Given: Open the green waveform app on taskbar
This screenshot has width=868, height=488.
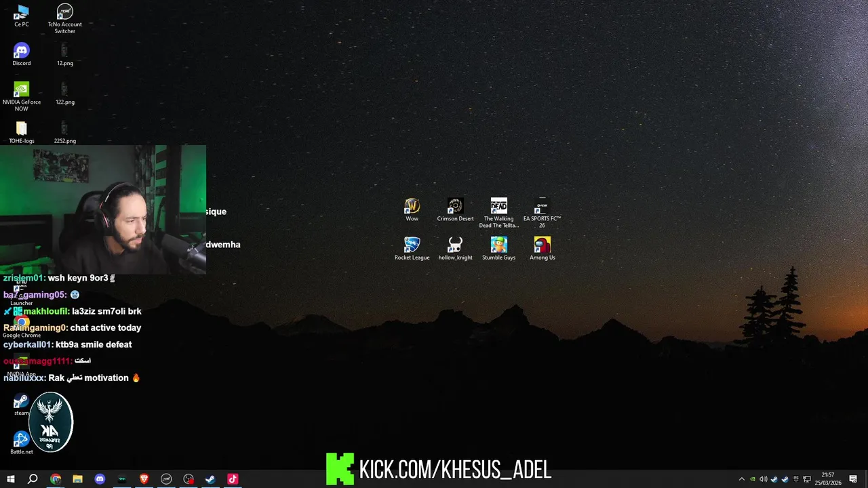Looking at the screenshot, I should pos(122,479).
